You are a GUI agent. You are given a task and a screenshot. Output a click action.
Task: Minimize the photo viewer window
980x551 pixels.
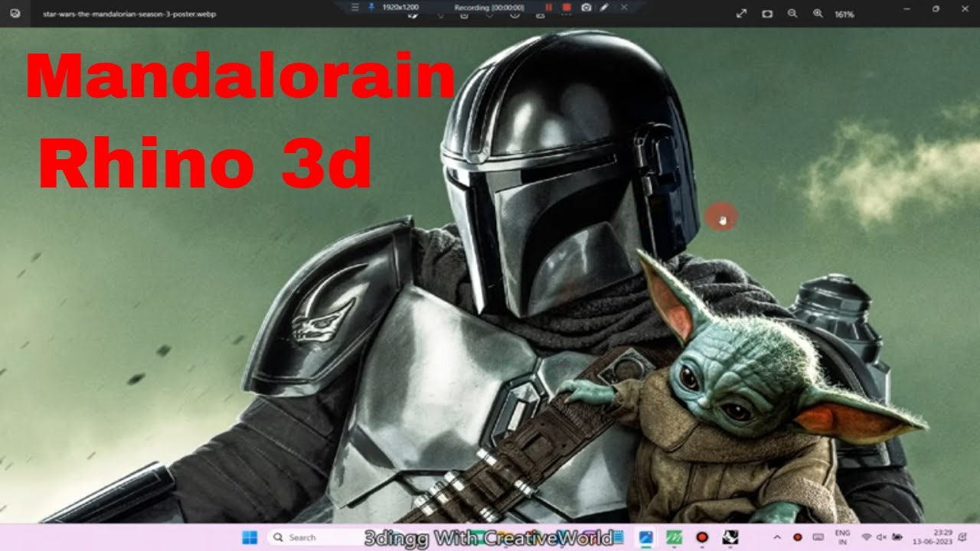(x=906, y=9)
